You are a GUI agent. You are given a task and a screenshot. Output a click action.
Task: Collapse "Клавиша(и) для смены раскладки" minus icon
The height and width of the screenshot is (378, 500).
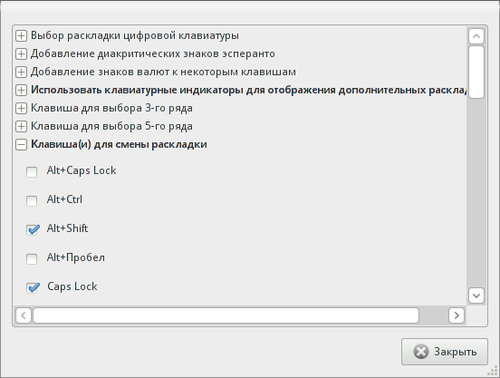point(21,144)
